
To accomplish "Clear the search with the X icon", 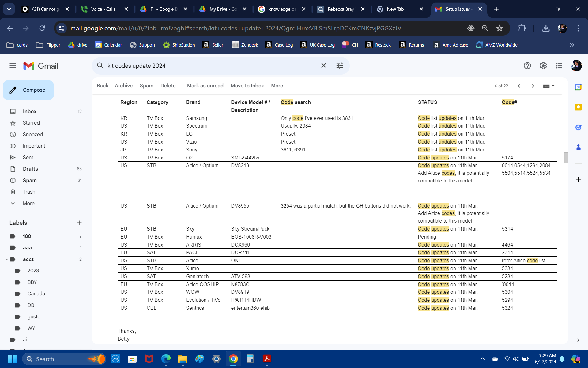I will [x=324, y=66].
